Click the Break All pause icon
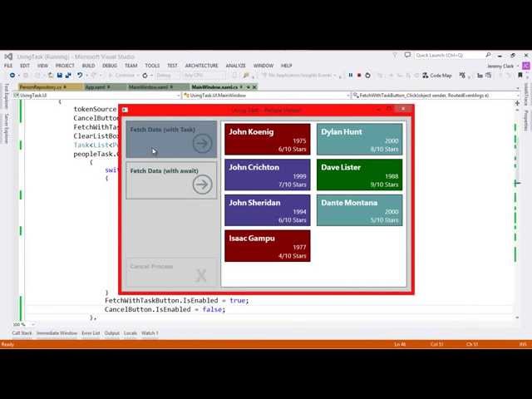Image resolution: width=532 pixels, height=399 pixels. (x=351, y=75)
